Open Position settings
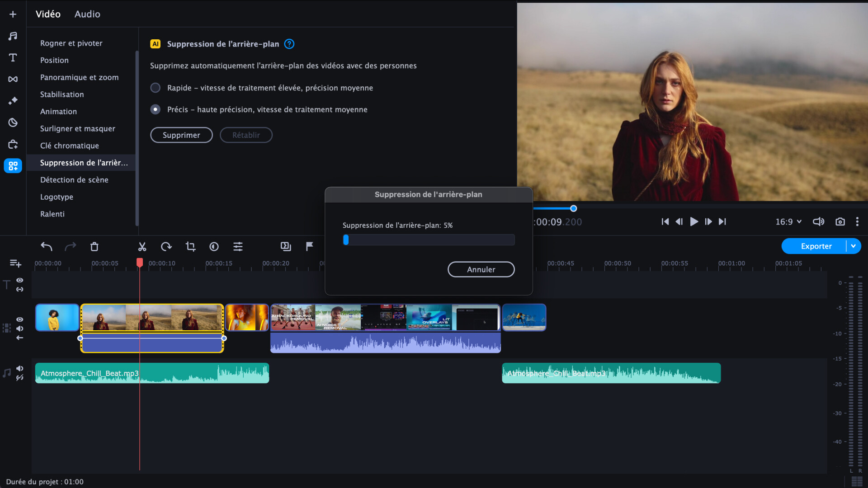The height and width of the screenshot is (488, 868). (x=54, y=60)
